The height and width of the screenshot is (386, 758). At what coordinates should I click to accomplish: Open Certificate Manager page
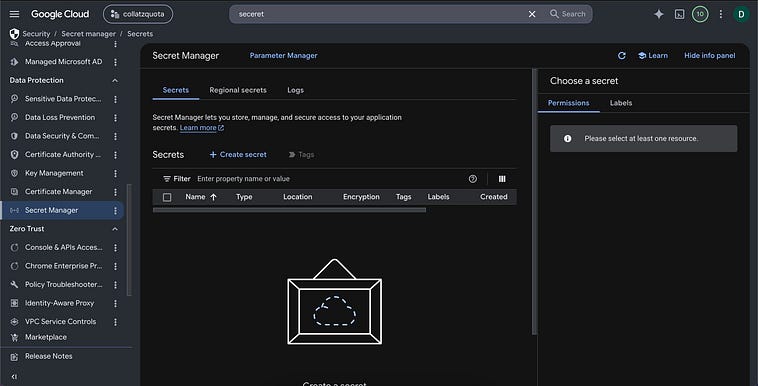tap(58, 192)
